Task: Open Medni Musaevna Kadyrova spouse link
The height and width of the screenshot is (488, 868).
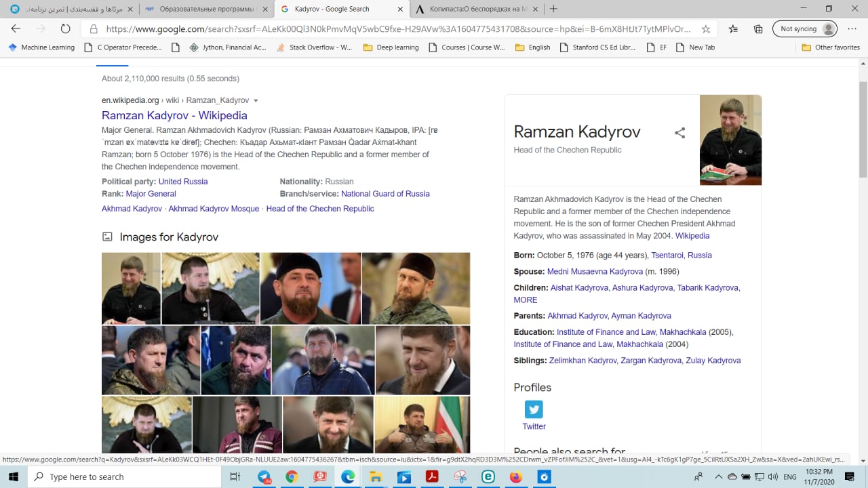Action: (595, 272)
